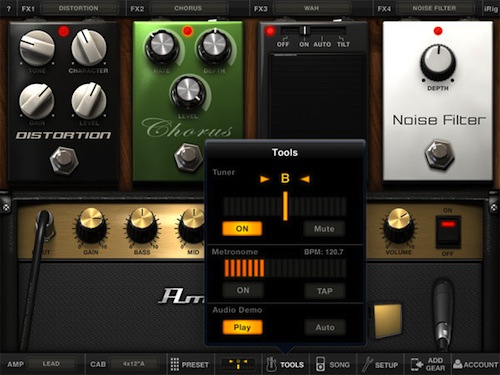The image size is (500, 375).
Task: Click the amp Volume knob
Action: [399, 227]
